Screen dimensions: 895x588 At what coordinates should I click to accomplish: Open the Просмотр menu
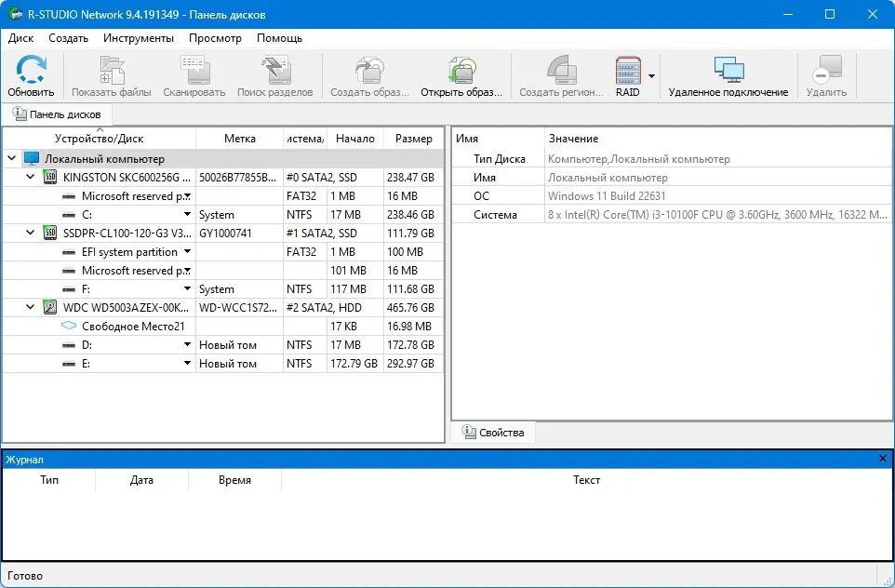click(x=214, y=38)
